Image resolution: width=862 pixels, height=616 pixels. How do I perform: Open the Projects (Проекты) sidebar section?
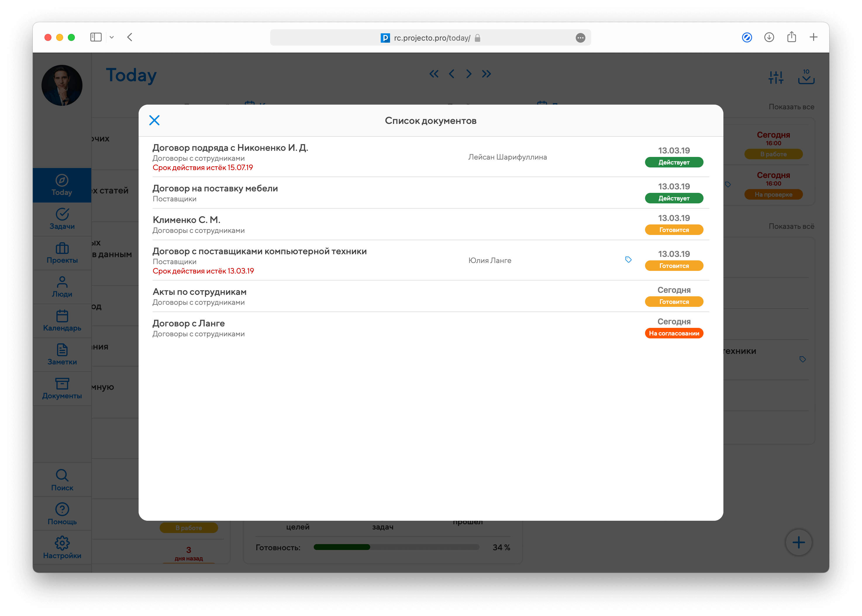pos(62,253)
